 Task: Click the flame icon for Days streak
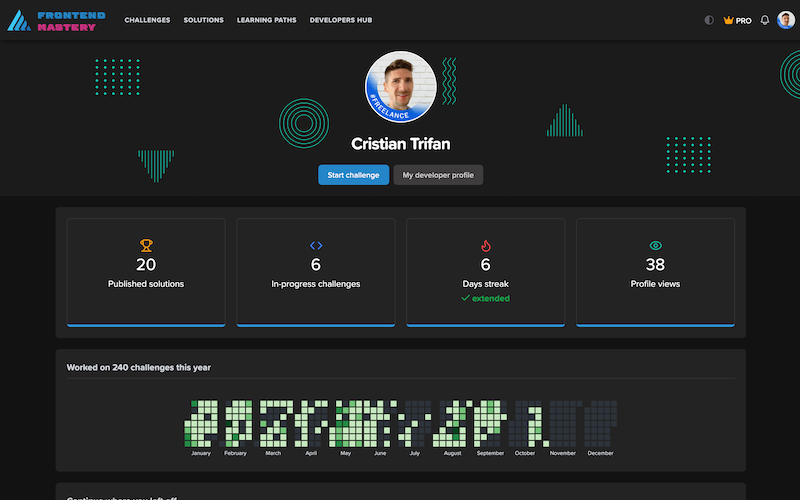click(486, 245)
